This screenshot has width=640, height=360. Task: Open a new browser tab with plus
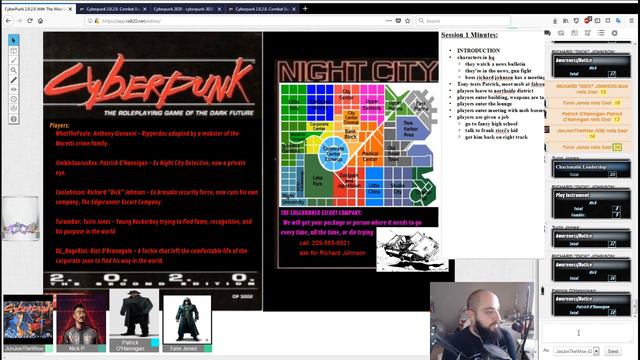(x=305, y=8)
